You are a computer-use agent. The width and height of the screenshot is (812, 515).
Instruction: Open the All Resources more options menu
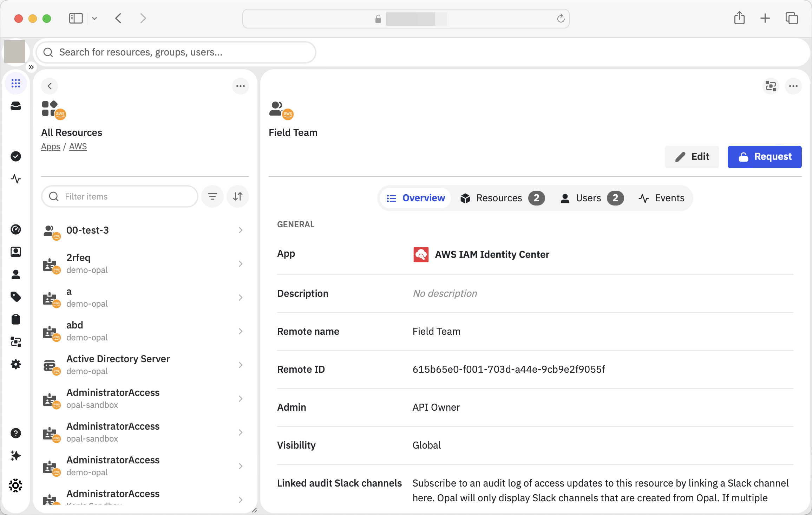point(241,86)
